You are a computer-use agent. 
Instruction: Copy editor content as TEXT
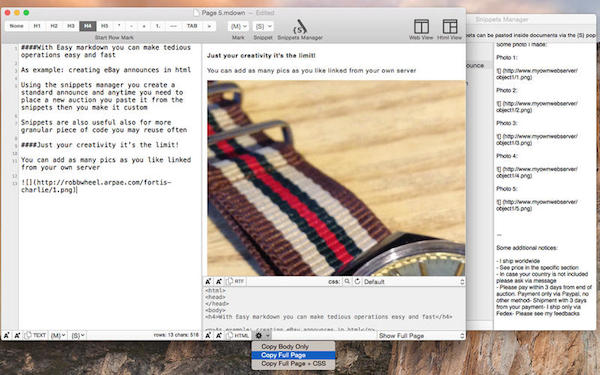[x=35, y=335]
